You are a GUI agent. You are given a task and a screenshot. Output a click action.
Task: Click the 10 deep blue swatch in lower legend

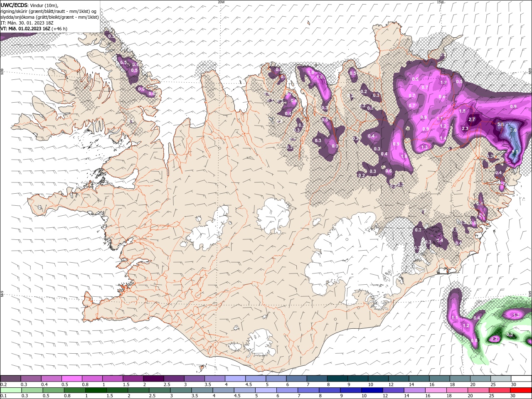pyautogui.click(x=372, y=390)
